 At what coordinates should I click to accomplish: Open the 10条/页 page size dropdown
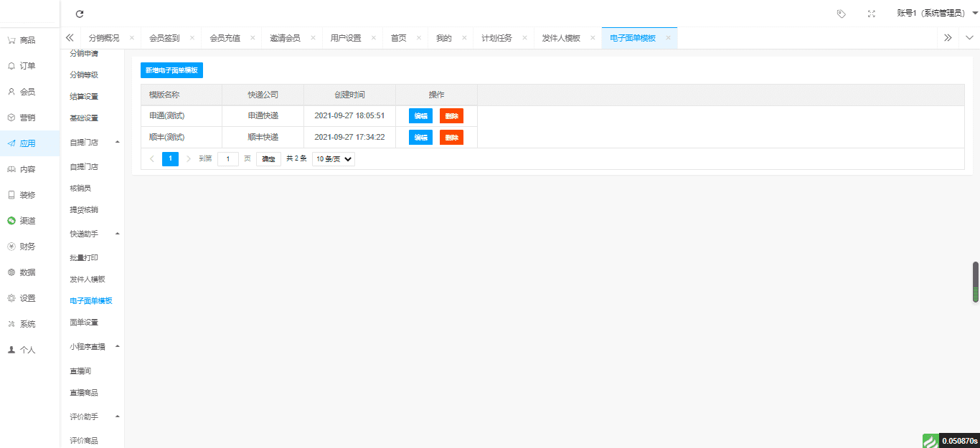click(x=334, y=159)
